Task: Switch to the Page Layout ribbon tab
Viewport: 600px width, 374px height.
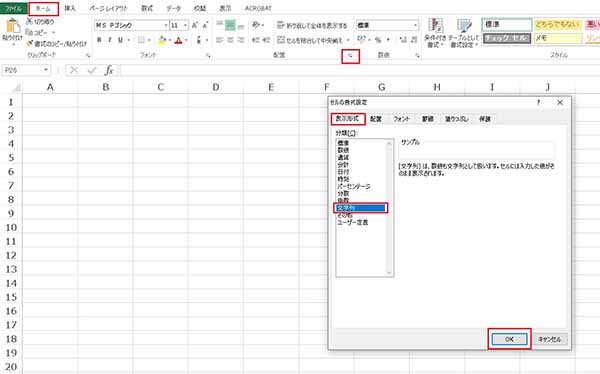Action: coord(109,8)
